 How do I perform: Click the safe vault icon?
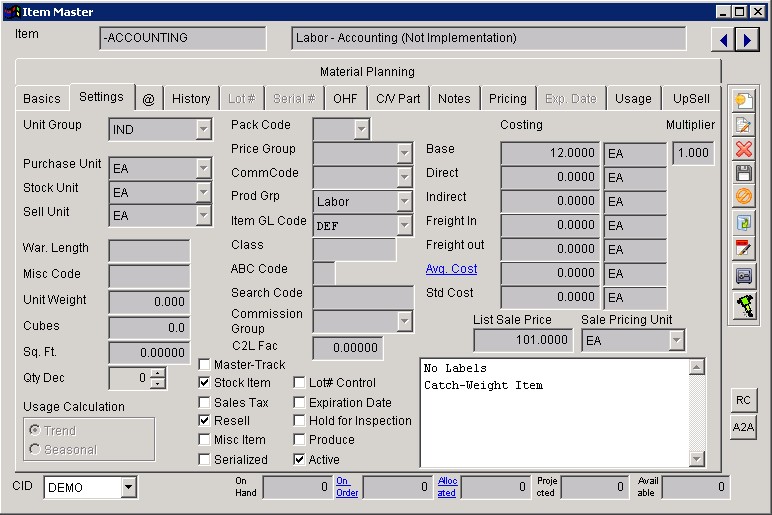[743, 275]
